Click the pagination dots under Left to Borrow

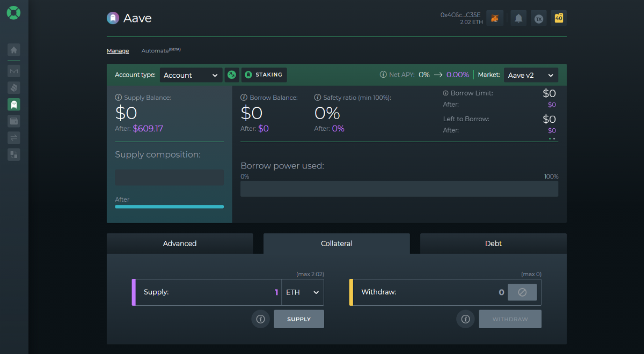551,138
